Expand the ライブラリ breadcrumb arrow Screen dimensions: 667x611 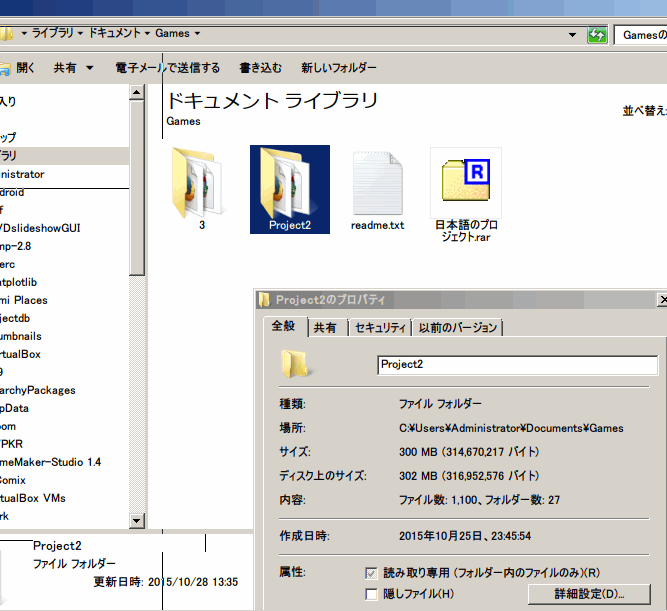pos(80,34)
